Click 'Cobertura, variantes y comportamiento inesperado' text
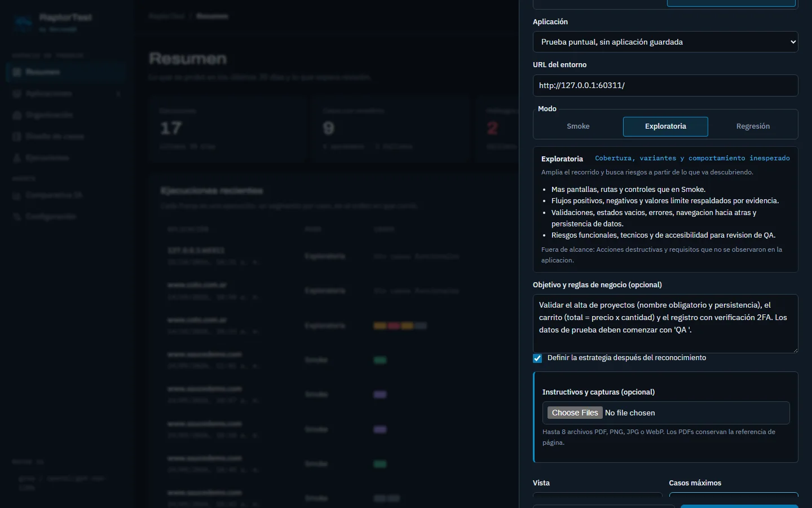Viewport: 812px width, 508px height. pyautogui.click(x=692, y=158)
